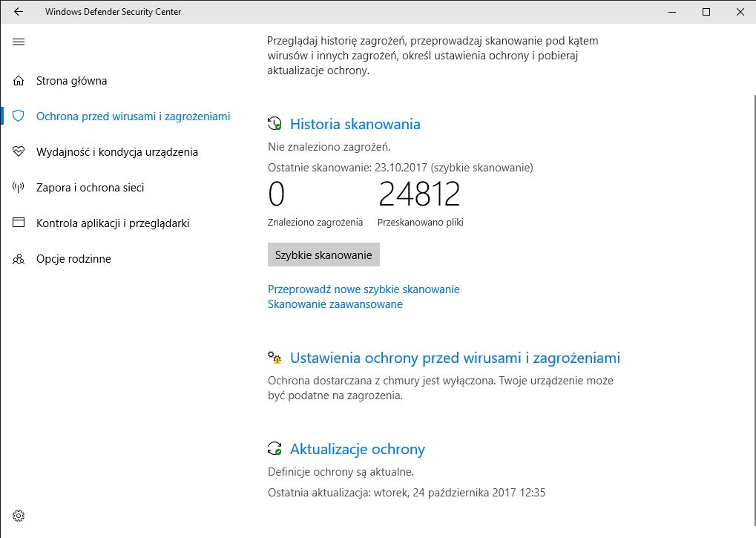Image resolution: width=756 pixels, height=538 pixels.
Task: Click the gears warning icon beside Ustawienia ochrony
Action: pyautogui.click(x=275, y=358)
